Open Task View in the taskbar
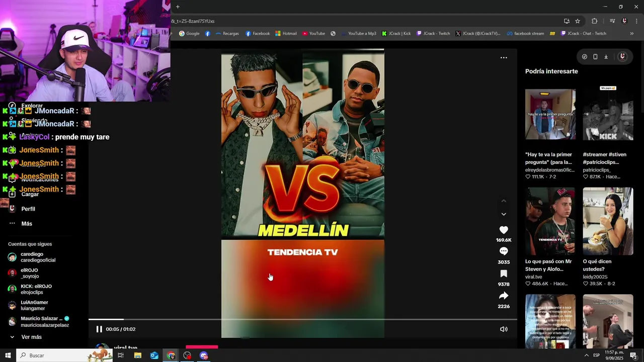 121,355
